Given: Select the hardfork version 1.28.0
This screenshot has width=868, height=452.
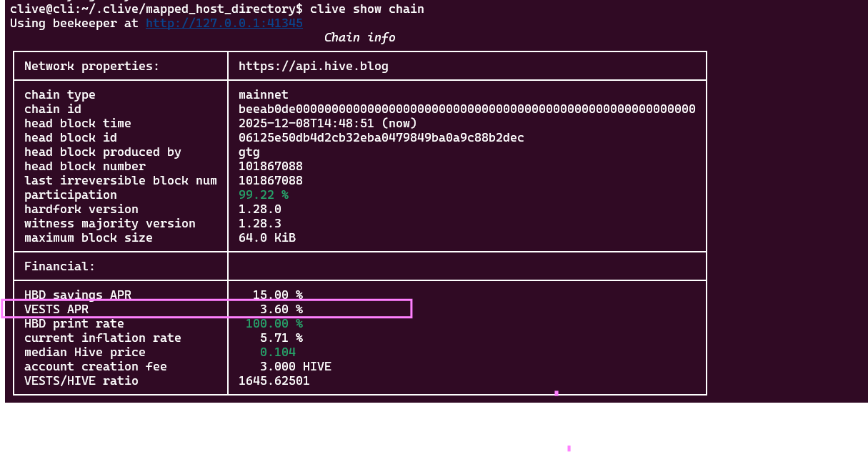Looking at the screenshot, I should (x=259, y=210).
